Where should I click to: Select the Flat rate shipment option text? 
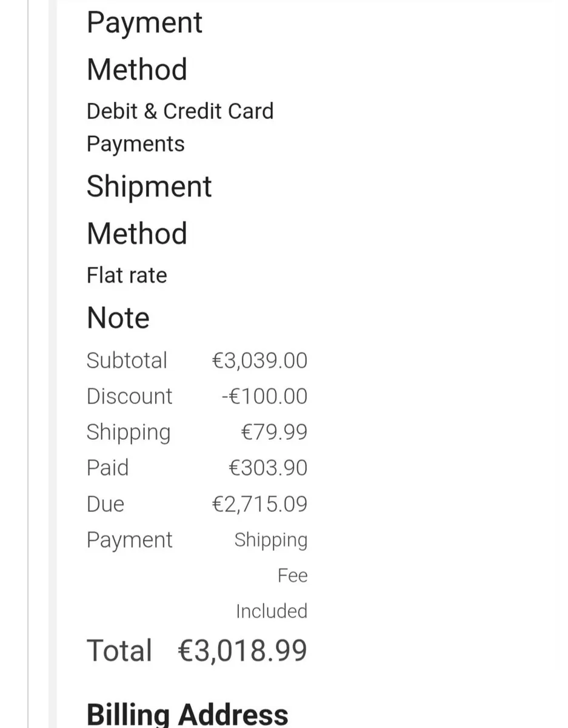[x=127, y=275]
